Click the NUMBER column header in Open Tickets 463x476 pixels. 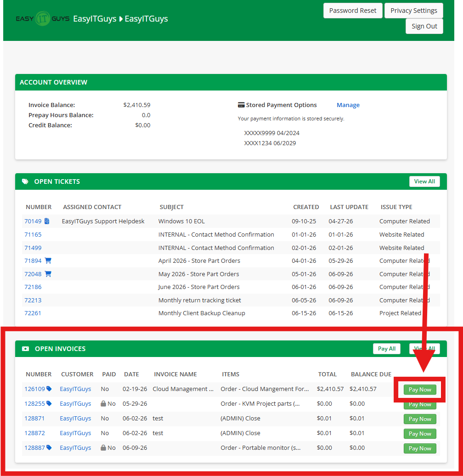coord(39,207)
